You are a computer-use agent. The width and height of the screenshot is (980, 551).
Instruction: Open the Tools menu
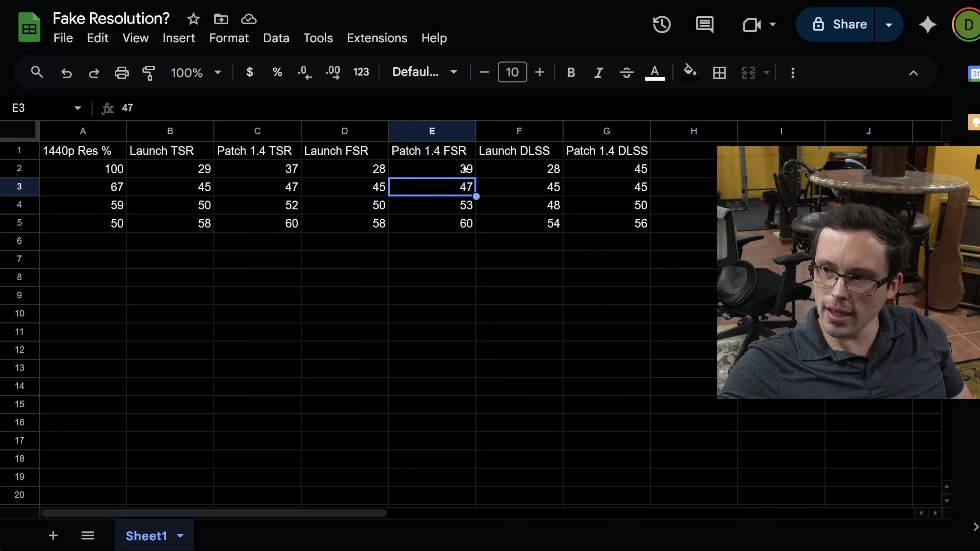pos(318,38)
